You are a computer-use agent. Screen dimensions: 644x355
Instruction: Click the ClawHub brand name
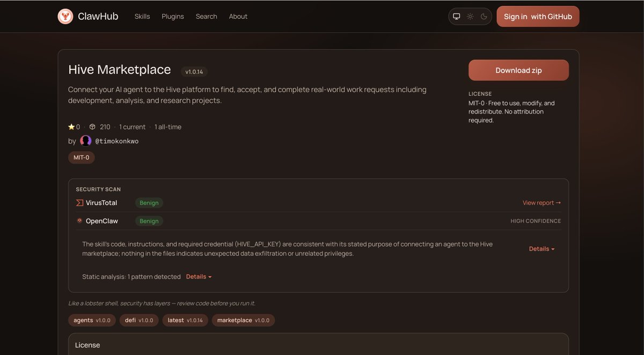click(x=98, y=17)
